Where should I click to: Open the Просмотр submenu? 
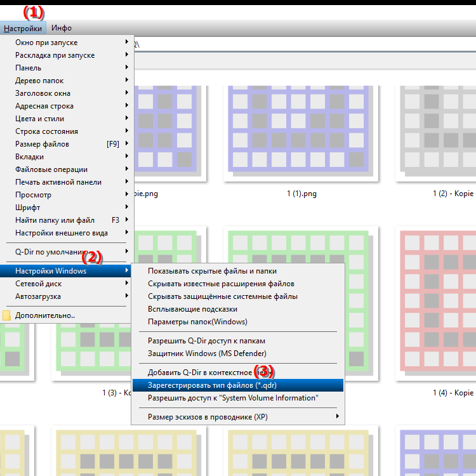tap(67, 195)
